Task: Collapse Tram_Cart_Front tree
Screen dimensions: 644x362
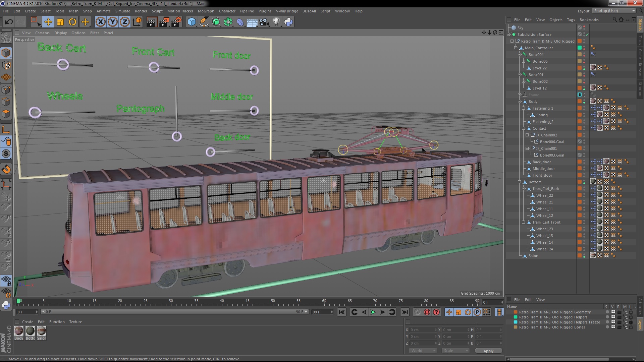Action: pyautogui.click(x=523, y=222)
